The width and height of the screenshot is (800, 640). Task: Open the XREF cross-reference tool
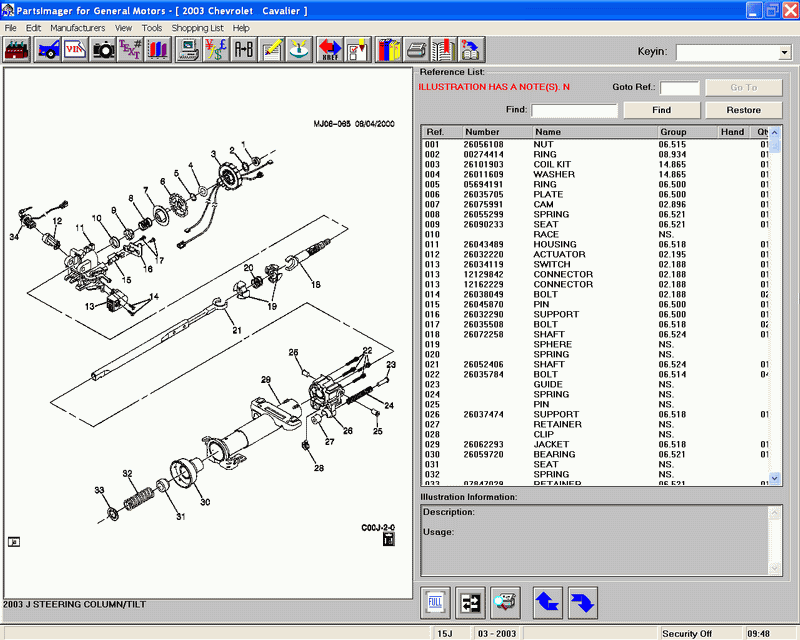(330, 50)
